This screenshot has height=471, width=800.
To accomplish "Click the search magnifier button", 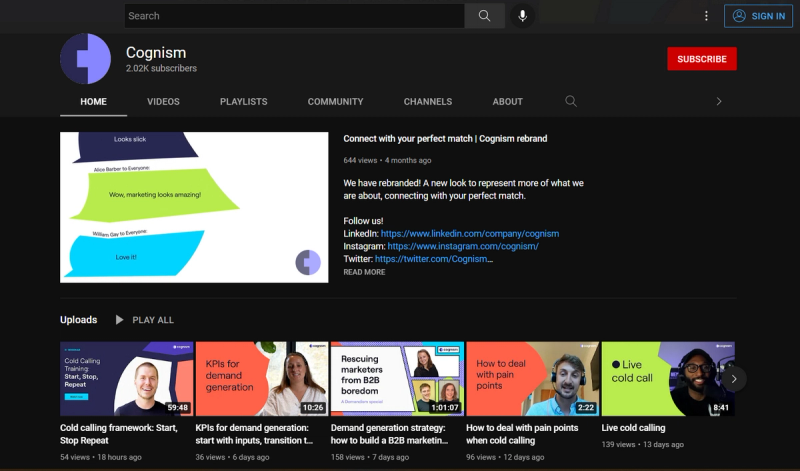I will (x=484, y=16).
